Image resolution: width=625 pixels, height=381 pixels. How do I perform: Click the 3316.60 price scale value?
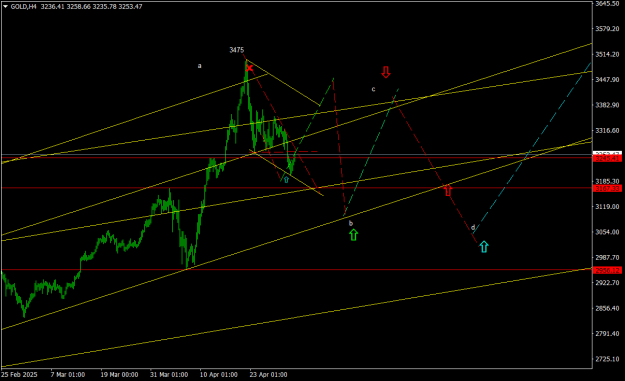pyautogui.click(x=607, y=131)
